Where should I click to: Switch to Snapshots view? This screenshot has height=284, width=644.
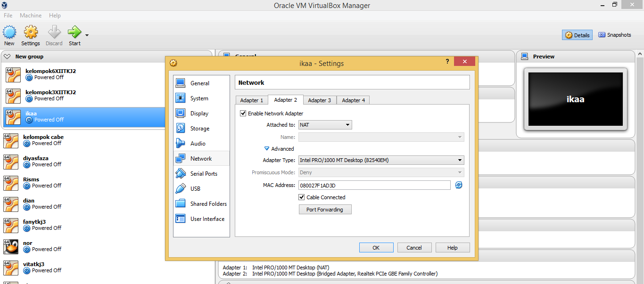[615, 35]
